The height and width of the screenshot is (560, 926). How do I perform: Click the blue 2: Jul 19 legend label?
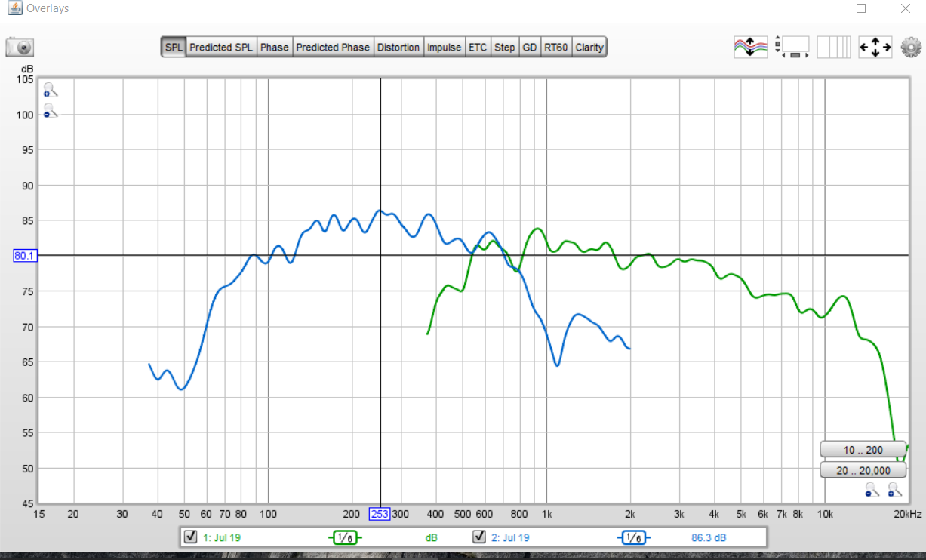[510, 537]
